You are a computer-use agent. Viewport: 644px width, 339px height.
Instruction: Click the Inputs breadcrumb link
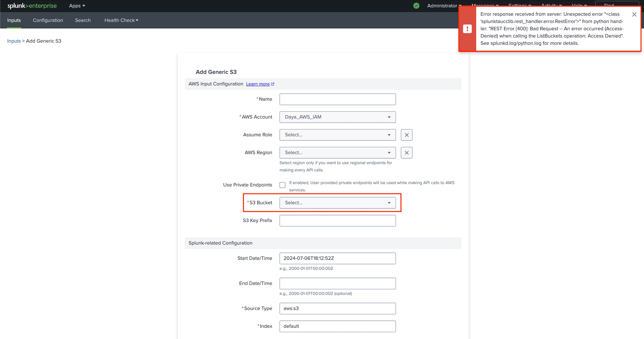click(14, 41)
